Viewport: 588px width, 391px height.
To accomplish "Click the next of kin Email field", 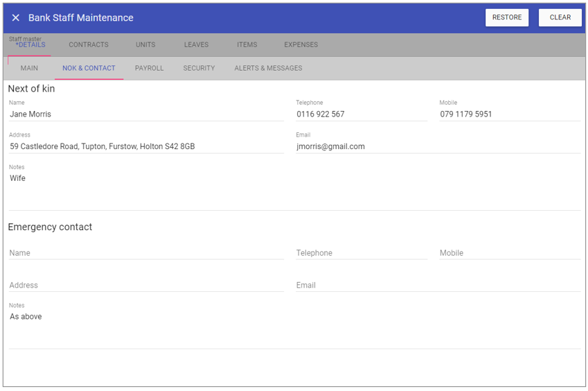I will 437,147.
